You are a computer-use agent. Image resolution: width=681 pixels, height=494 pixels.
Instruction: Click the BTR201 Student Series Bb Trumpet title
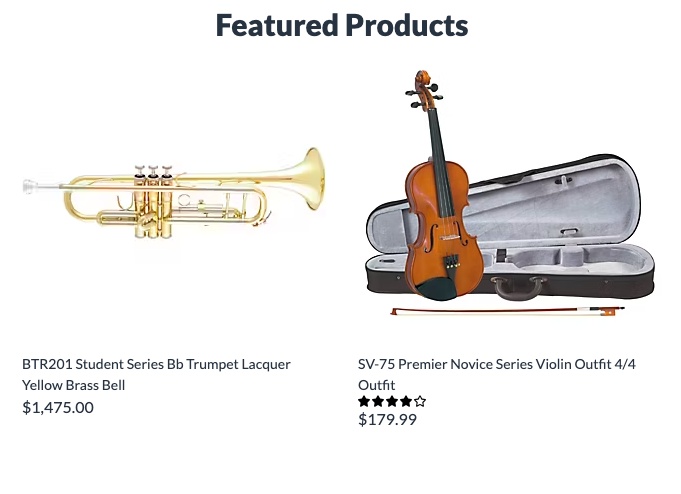[x=156, y=375]
